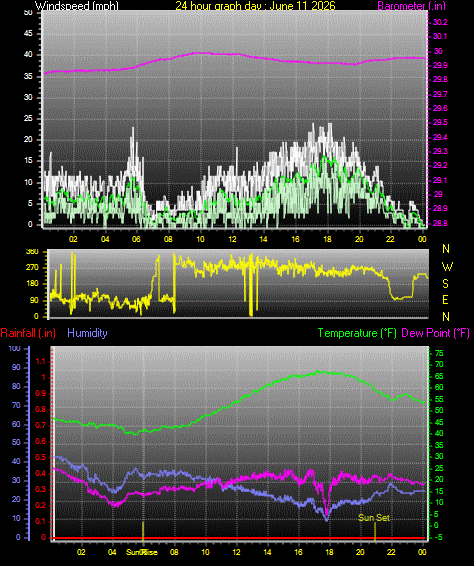474x566 pixels.
Task: Click the '29.9' barometer axis value
Action: click(440, 65)
